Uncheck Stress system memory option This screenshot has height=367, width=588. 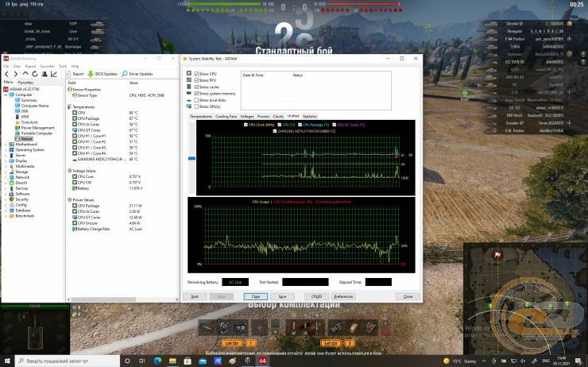point(196,94)
